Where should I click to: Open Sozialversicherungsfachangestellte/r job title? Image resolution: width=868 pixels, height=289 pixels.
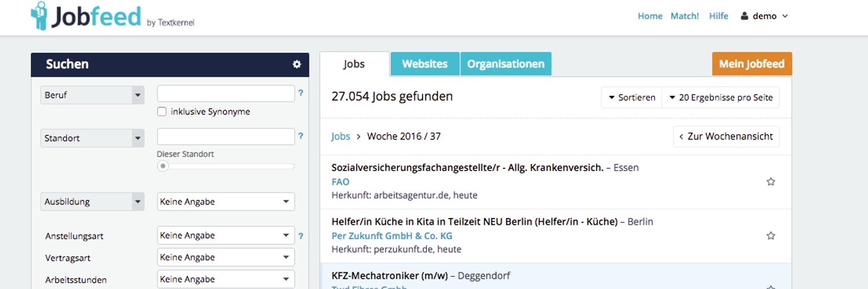coord(468,168)
